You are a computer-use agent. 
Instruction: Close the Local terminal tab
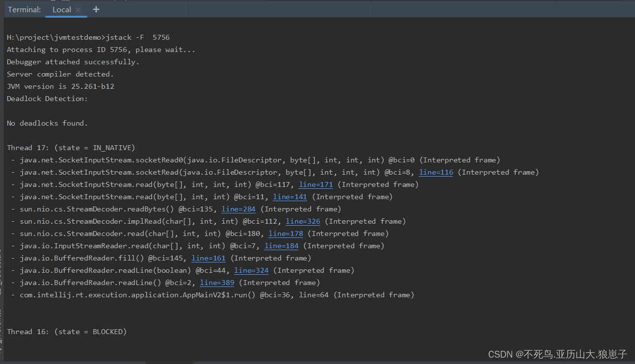click(78, 9)
